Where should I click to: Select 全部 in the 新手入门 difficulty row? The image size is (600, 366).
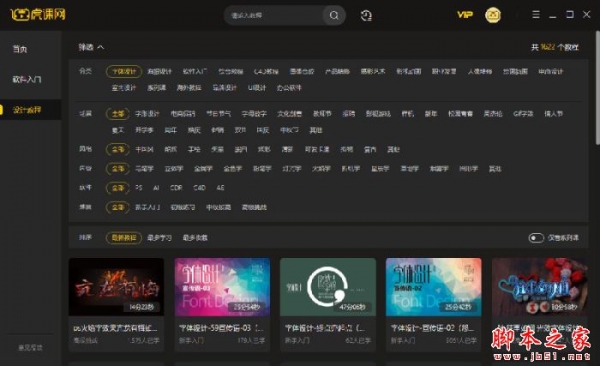click(x=118, y=208)
